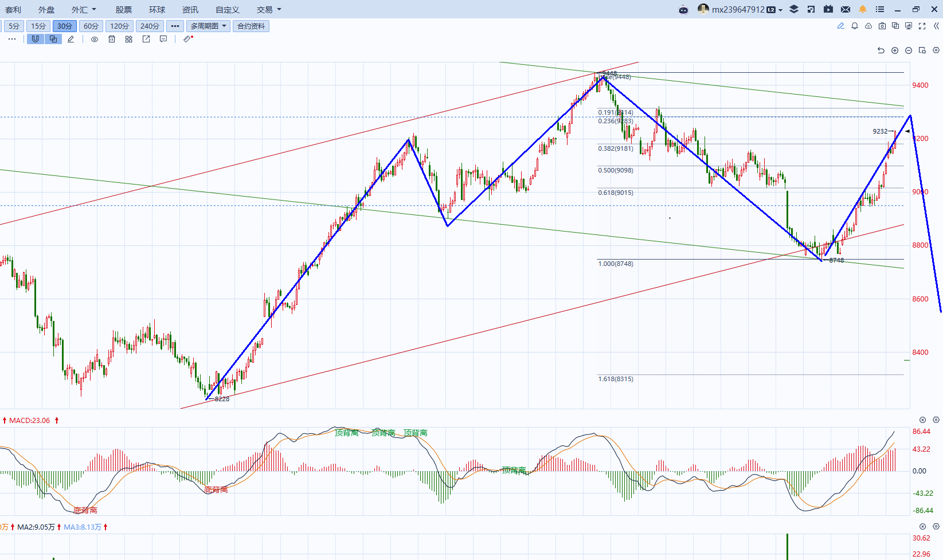
Task: Open the drawing tools grid icon
Action: [x=129, y=39]
